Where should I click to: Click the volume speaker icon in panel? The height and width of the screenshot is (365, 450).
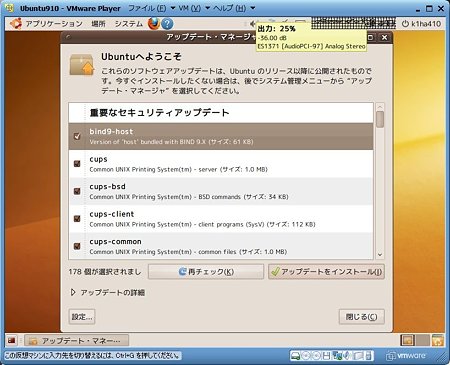pos(253,24)
